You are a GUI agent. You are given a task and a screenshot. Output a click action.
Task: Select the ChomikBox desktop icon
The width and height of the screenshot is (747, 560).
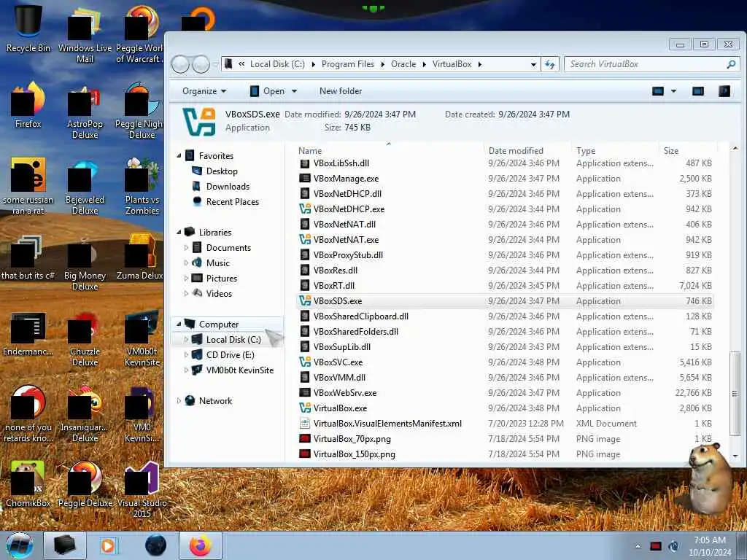pyautogui.click(x=28, y=484)
